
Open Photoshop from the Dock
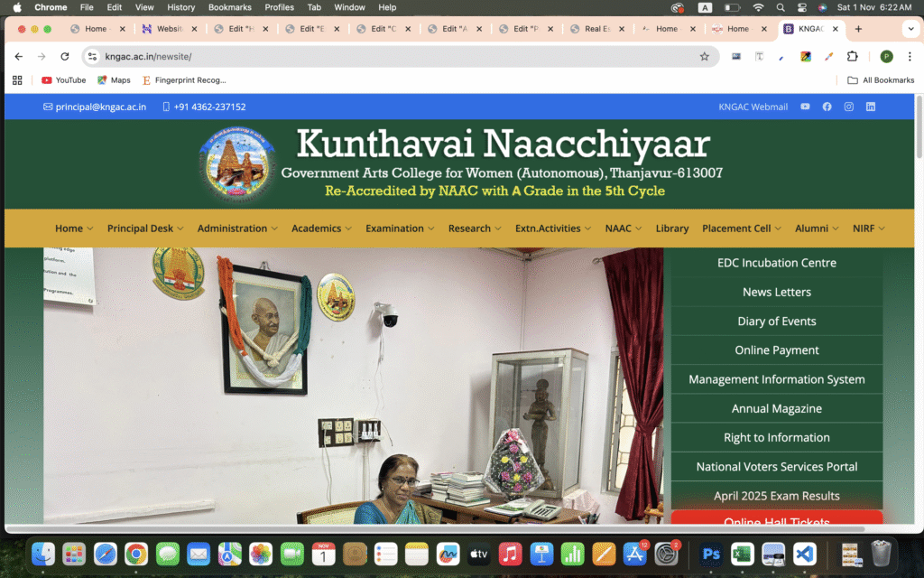tap(711, 554)
